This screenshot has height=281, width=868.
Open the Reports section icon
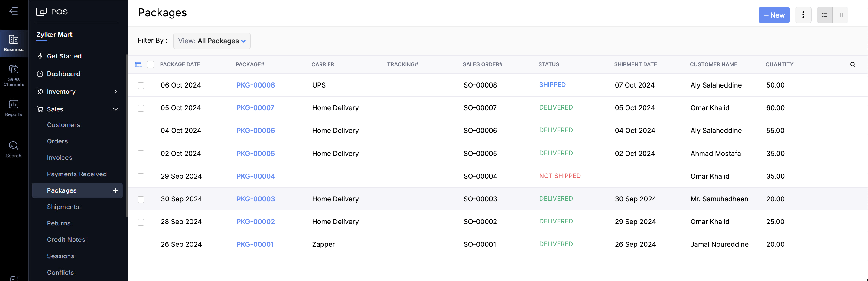point(14,108)
